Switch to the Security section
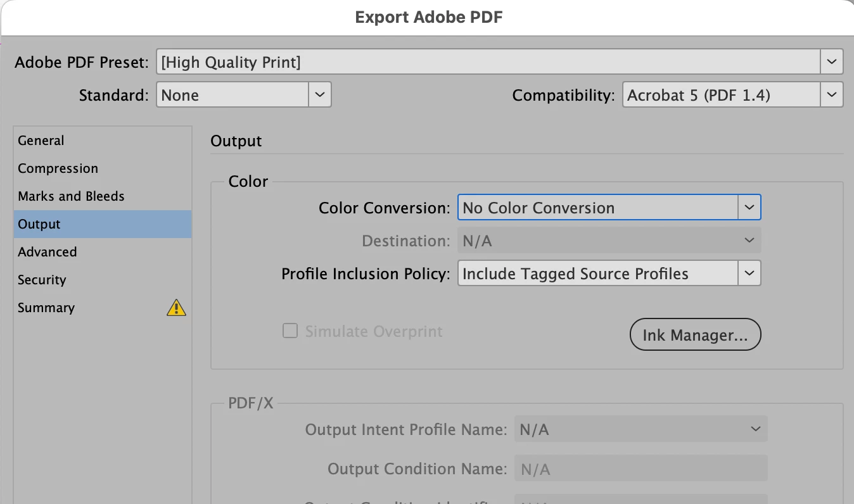This screenshot has width=854, height=504. [42, 280]
